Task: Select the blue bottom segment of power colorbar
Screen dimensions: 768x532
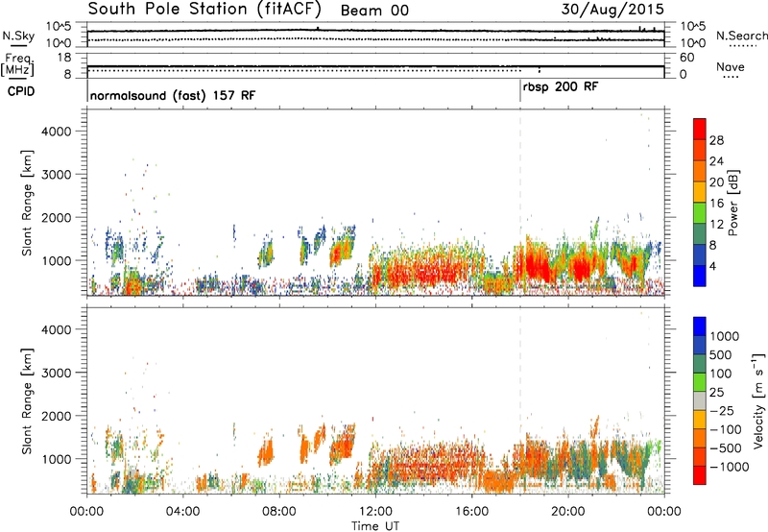Action: tap(700, 276)
